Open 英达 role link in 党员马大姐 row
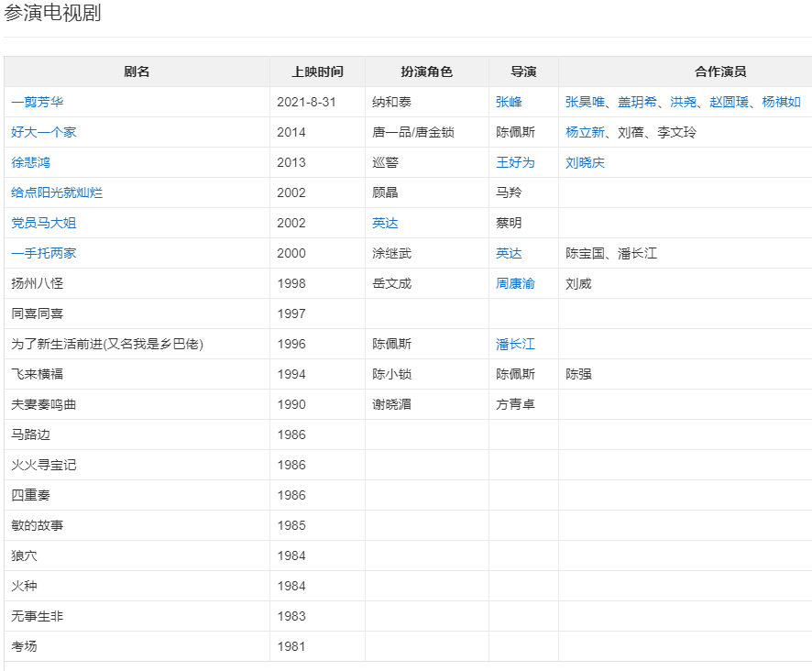This screenshot has width=812, height=671. pos(385,223)
